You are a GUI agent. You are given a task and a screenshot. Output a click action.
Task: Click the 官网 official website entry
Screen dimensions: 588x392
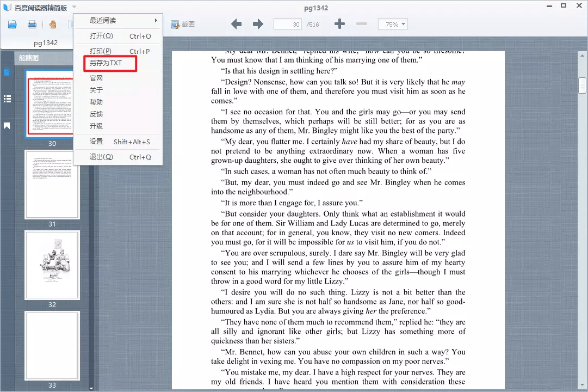click(x=96, y=78)
